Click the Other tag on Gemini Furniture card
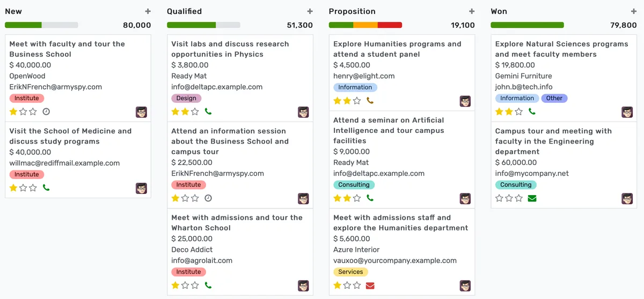Viewport: 644px width, 299px height. point(554,99)
